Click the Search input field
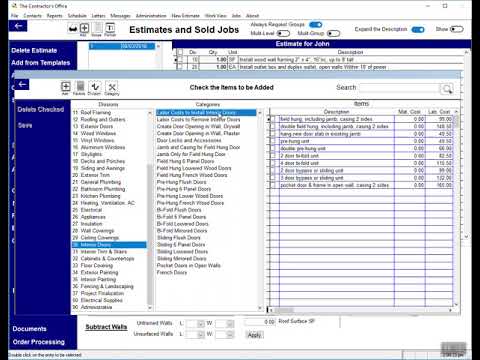Image resolution: width=480 pixels, height=360 pixels. (399, 88)
